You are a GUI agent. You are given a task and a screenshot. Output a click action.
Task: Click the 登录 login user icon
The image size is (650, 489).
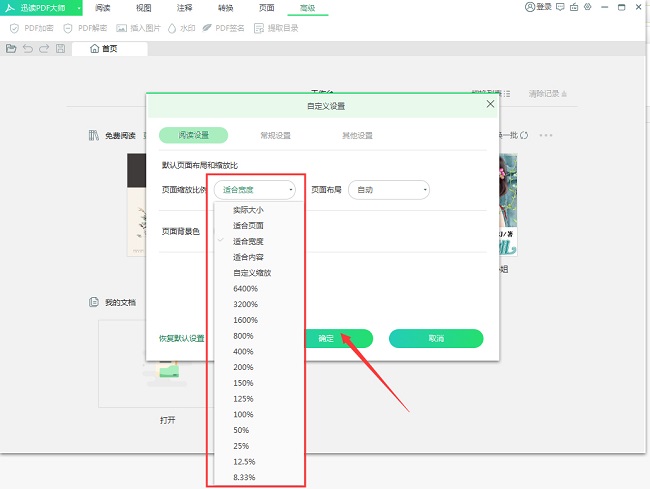(530, 7)
